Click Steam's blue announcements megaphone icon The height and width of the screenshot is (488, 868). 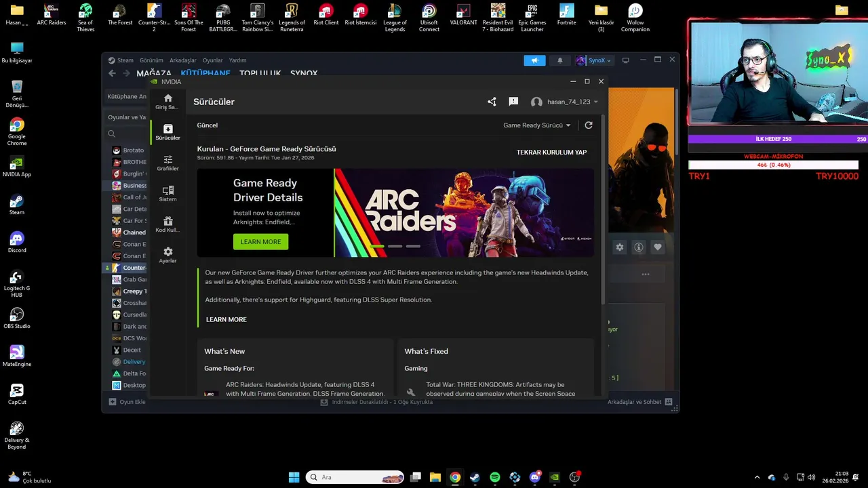[x=534, y=60]
